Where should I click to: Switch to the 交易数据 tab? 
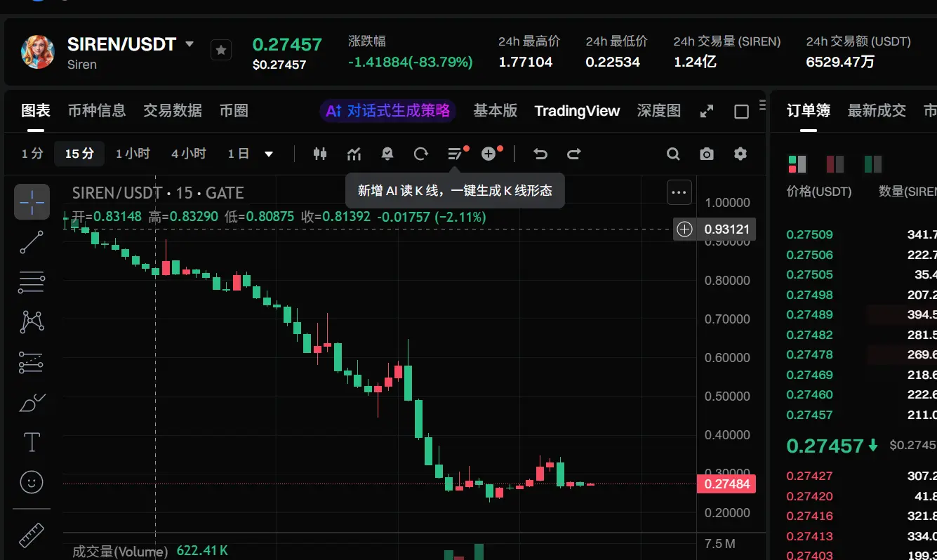(173, 110)
